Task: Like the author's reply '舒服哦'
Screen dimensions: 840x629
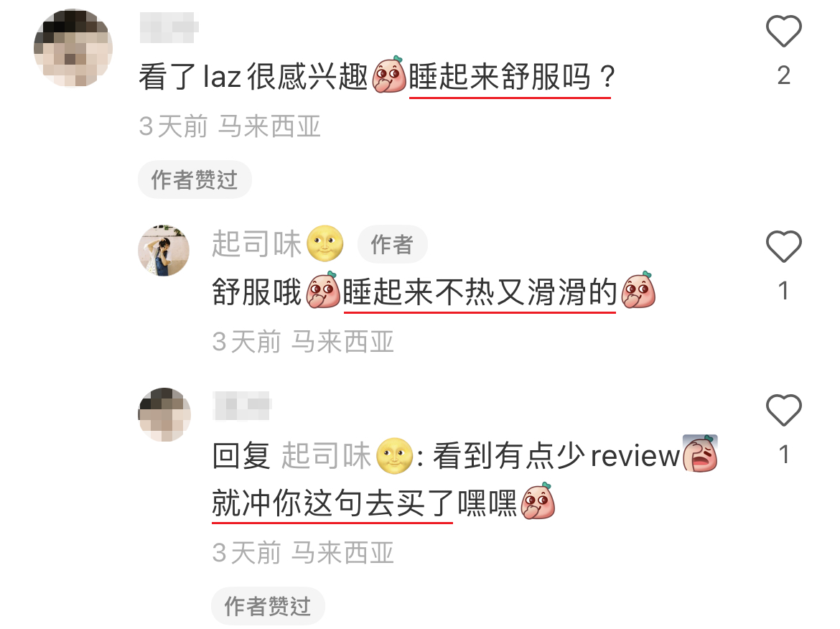Action: coord(783,246)
